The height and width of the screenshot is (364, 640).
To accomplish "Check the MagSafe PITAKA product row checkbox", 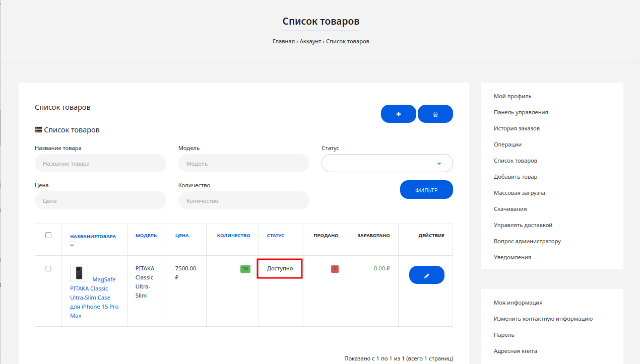I will pyautogui.click(x=48, y=268).
